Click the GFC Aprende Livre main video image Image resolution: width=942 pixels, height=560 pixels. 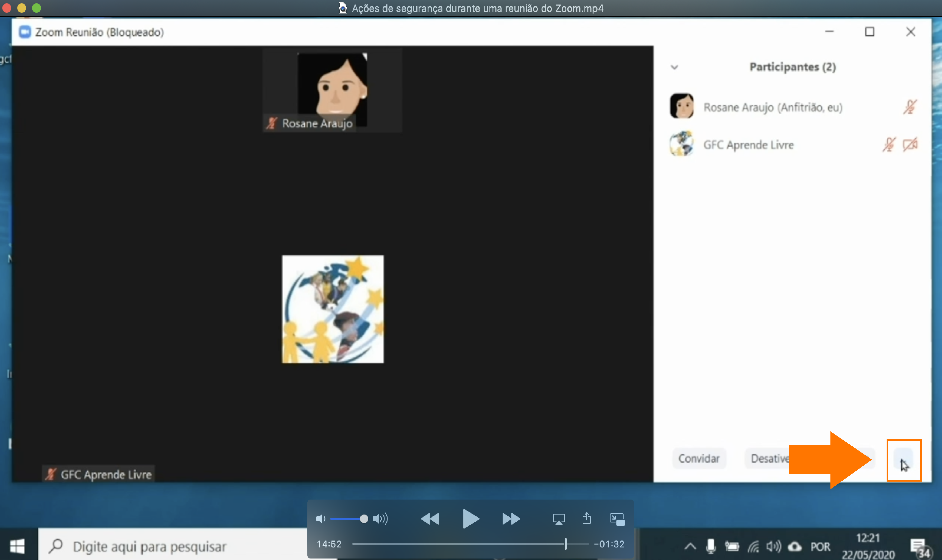click(332, 309)
